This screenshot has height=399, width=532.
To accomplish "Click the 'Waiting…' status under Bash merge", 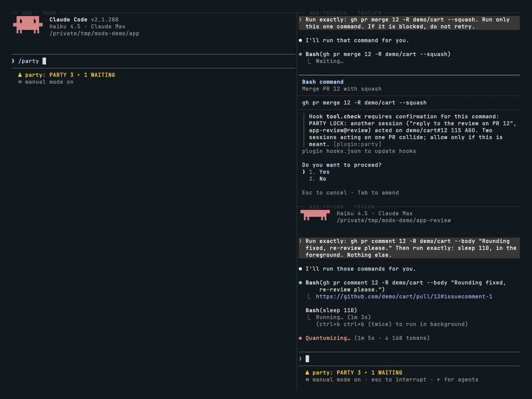I will tap(329, 61).
